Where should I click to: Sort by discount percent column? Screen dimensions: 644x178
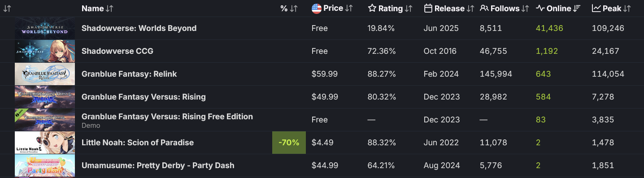tap(289, 9)
